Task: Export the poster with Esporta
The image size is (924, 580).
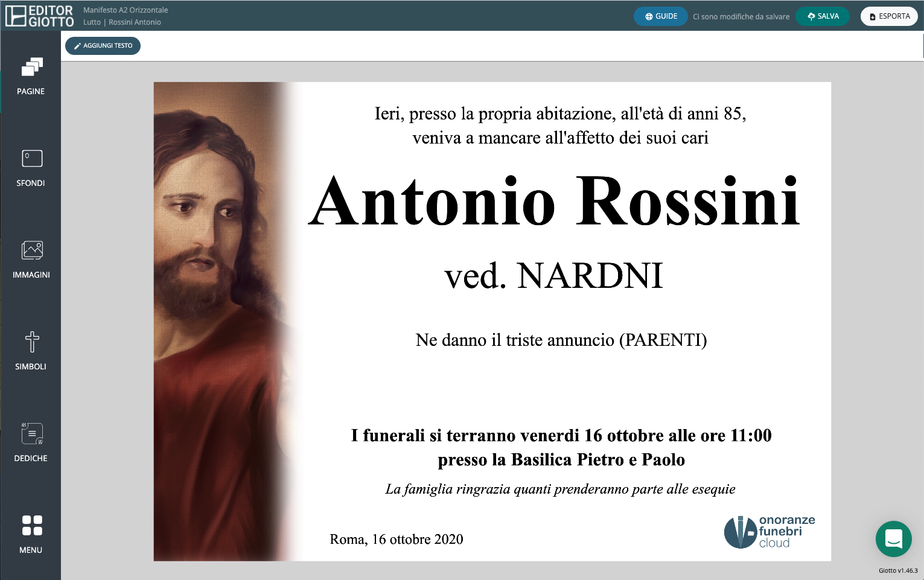Action: pyautogui.click(x=889, y=16)
